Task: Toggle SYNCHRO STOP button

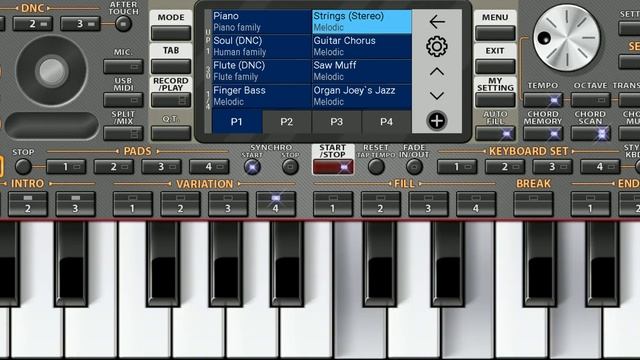Action: pos(290,167)
